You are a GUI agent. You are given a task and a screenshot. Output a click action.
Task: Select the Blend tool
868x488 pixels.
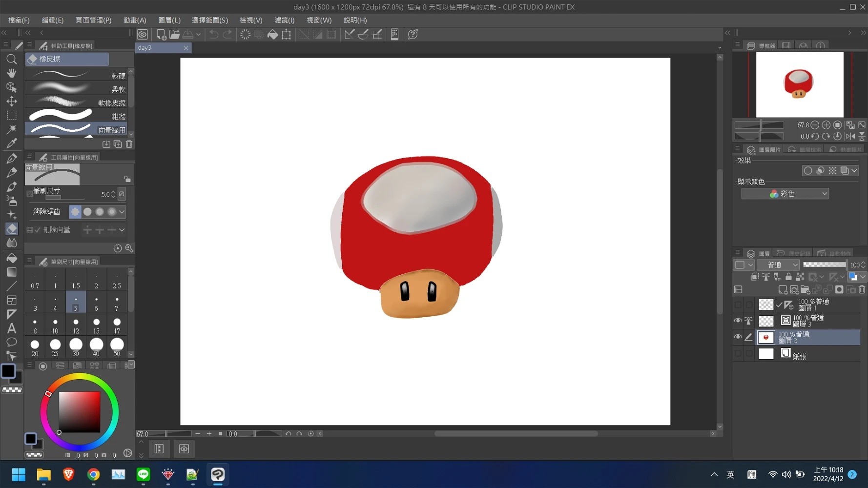tap(12, 243)
